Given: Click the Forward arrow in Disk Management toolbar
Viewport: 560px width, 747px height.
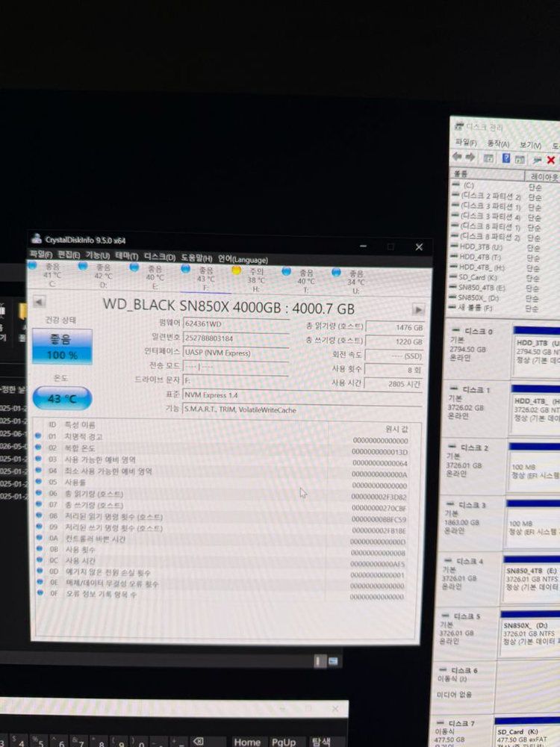Looking at the screenshot, I should [470, 157].
